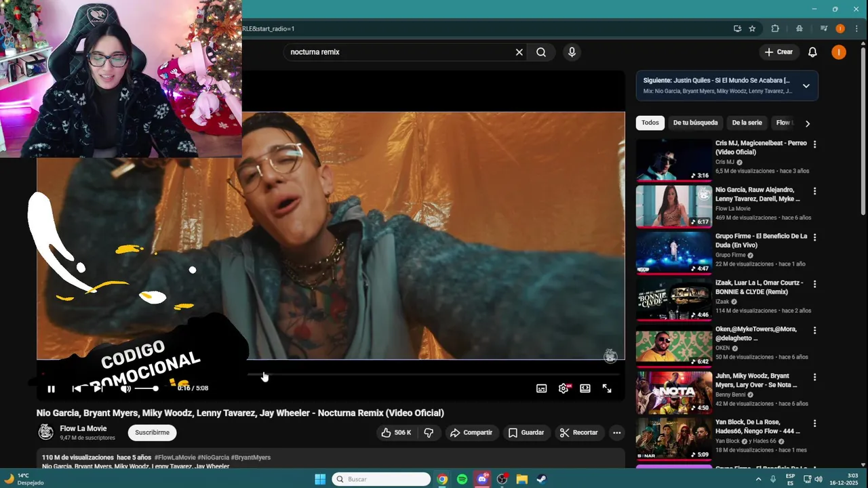Expand the Siguiente mix playlist panel
Image resolution: width=868 pixels, height=488 pixels.
pyautogui.click(x=806, y=86)
